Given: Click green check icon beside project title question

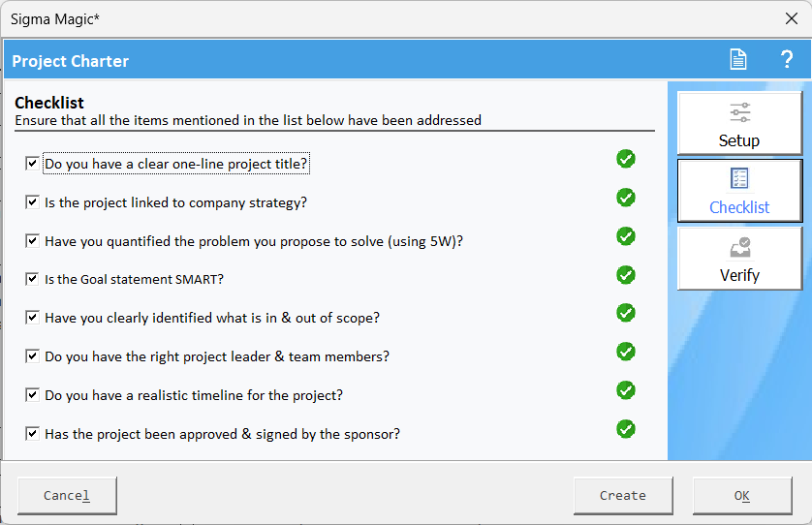Looking at the screenshot, I should pyautogui.click(x=626, y=159).
